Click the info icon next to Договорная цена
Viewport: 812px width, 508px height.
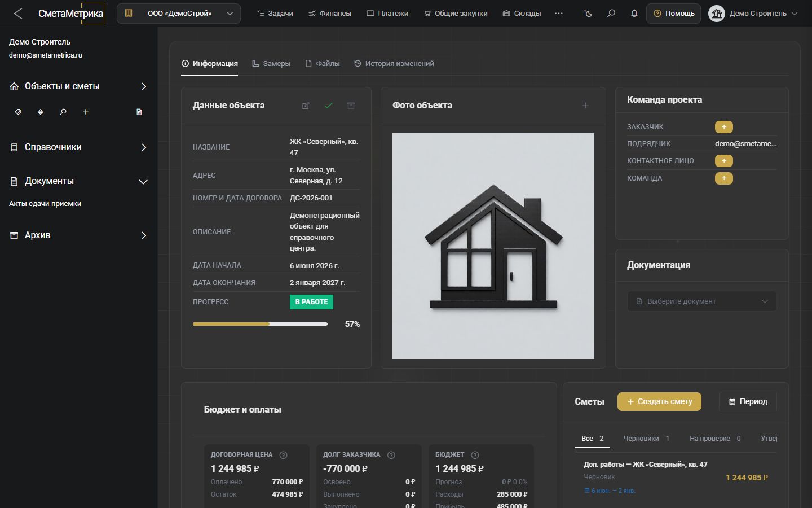(284, 455)
